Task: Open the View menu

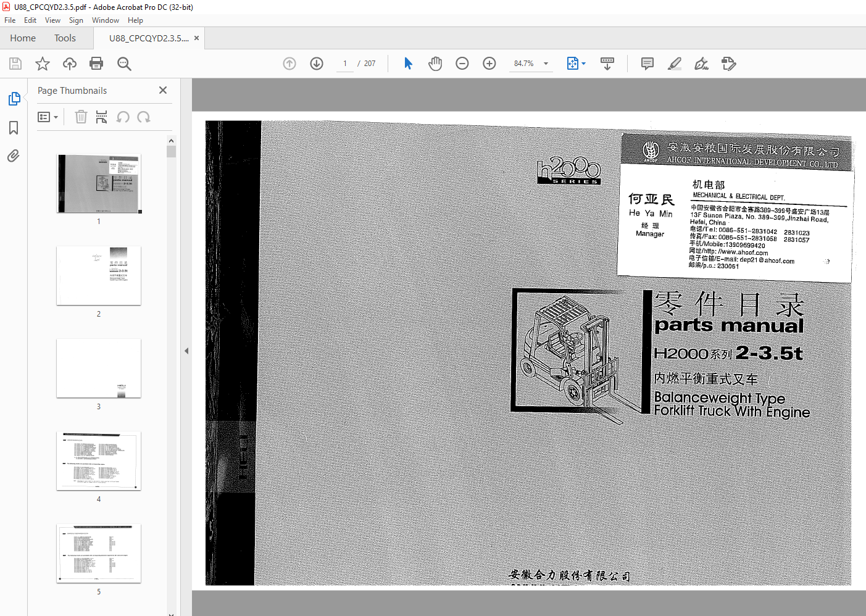Action: point(52,20)
